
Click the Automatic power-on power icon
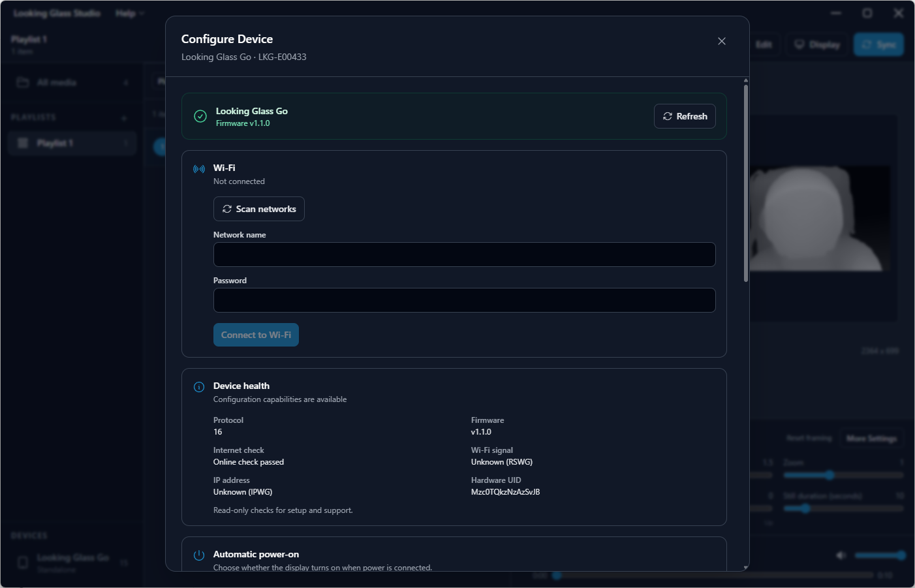coord(199,555)
